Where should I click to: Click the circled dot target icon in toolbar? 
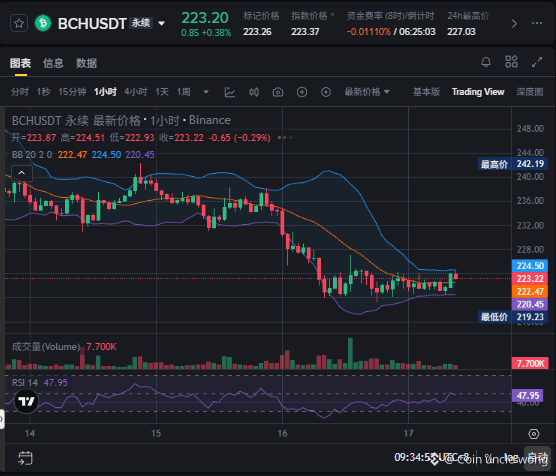[326, 92]
